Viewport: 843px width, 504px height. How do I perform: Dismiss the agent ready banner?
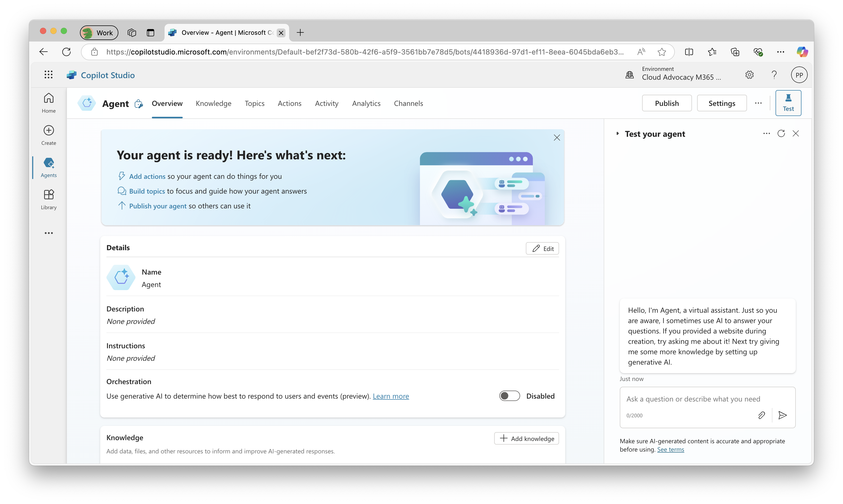(557, 138)
